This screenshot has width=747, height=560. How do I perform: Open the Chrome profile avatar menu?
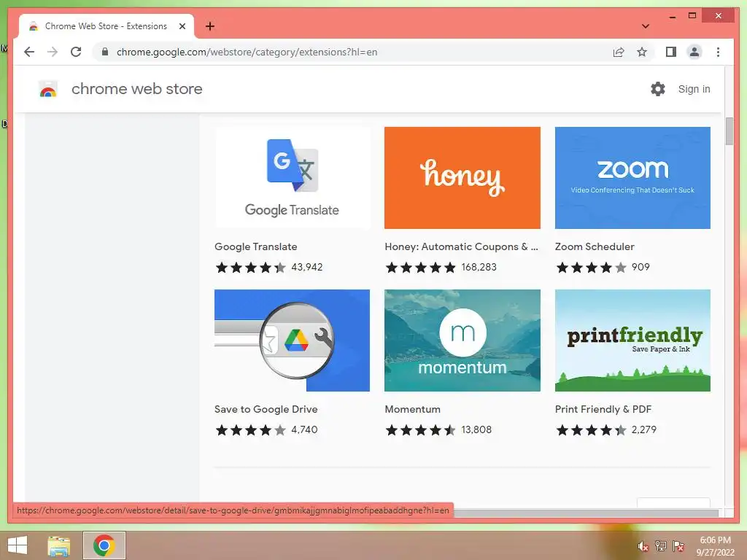click(x=694, y=52)
